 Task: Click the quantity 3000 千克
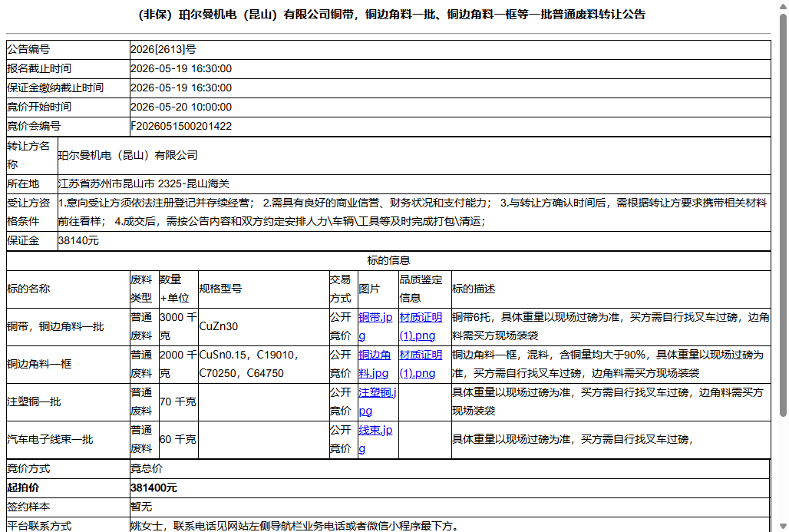(x=178, y=326)
